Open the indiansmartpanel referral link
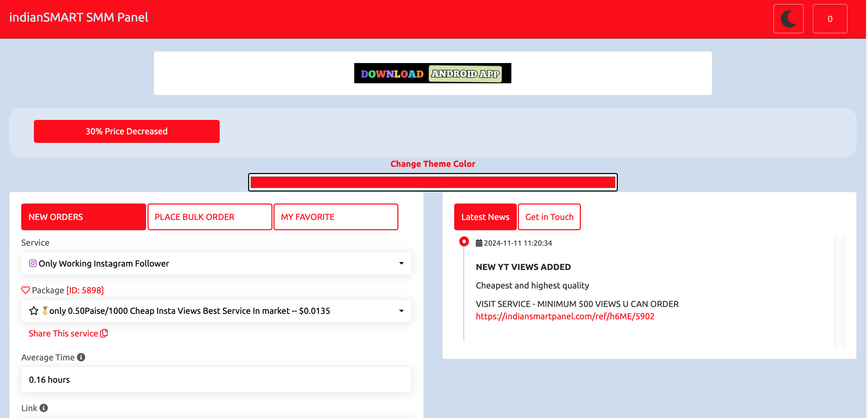Image resolution: width=868 pixels, height=418 pixels. pyautogui.click(x=565, y=316)
